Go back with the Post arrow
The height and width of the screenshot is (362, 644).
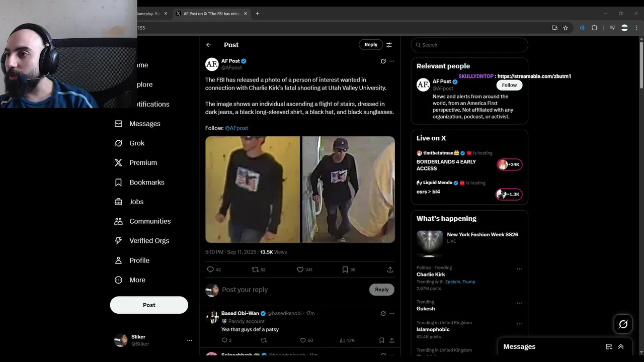tap(208, 45)
